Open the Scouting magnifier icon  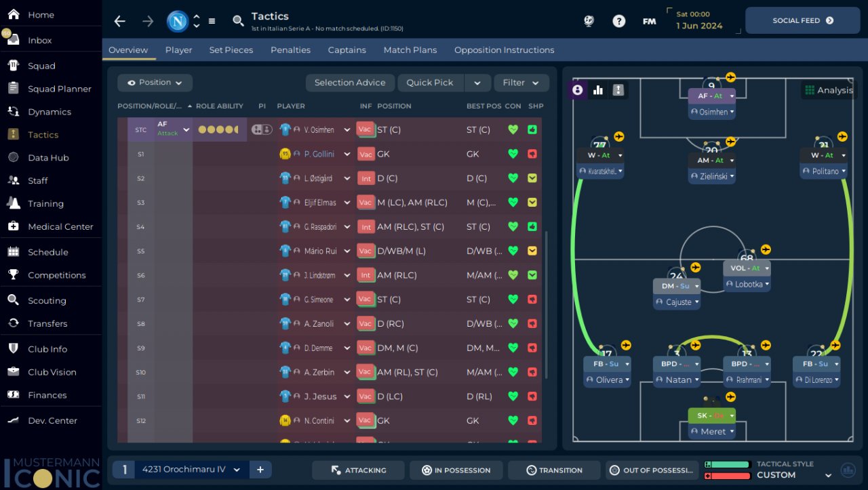tap(14, 300)
